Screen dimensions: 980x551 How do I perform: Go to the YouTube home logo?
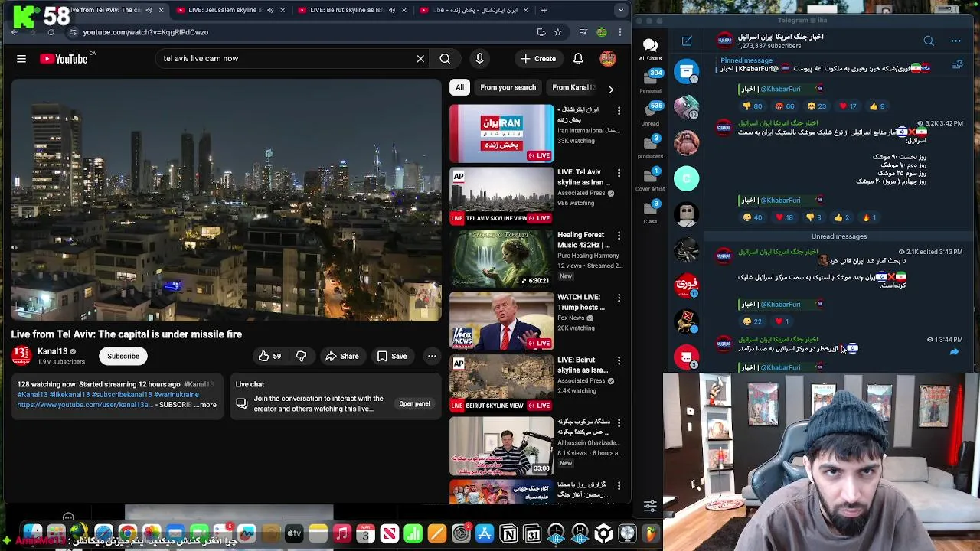pos(64,59)
